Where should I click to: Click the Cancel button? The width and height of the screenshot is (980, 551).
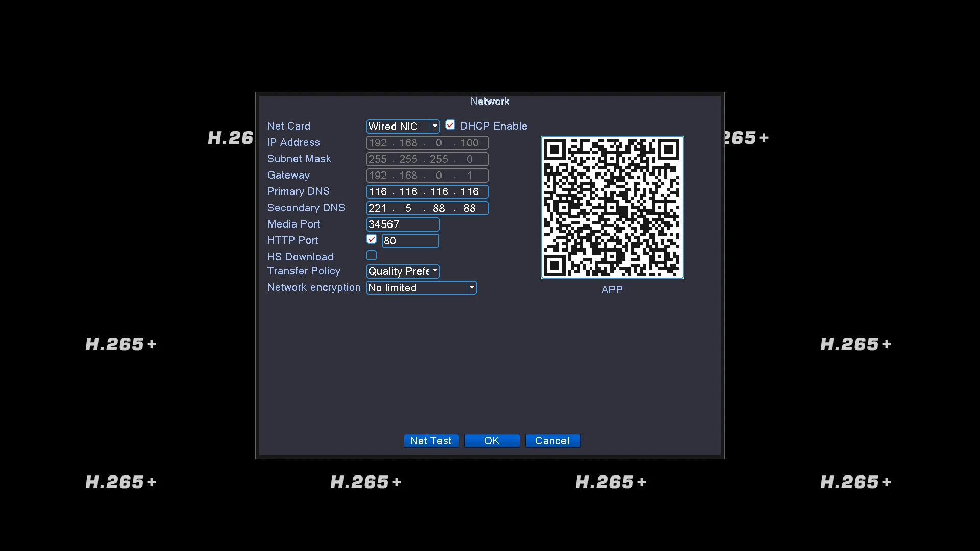pos(552,441)
